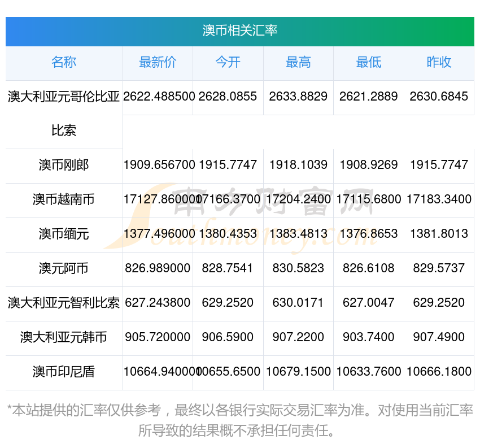
Task: Click the 澳大利亚元韩币 row name
Action: [64, 337]
